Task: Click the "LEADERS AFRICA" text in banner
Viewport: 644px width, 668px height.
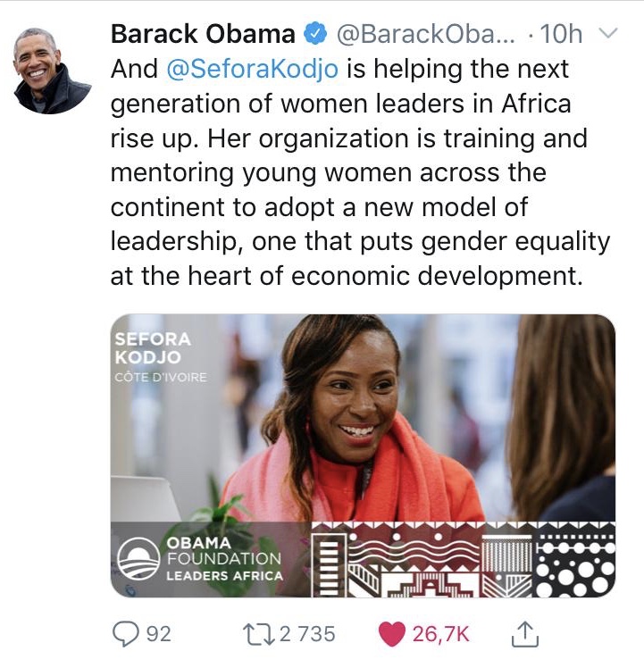Action: [224, 576]
